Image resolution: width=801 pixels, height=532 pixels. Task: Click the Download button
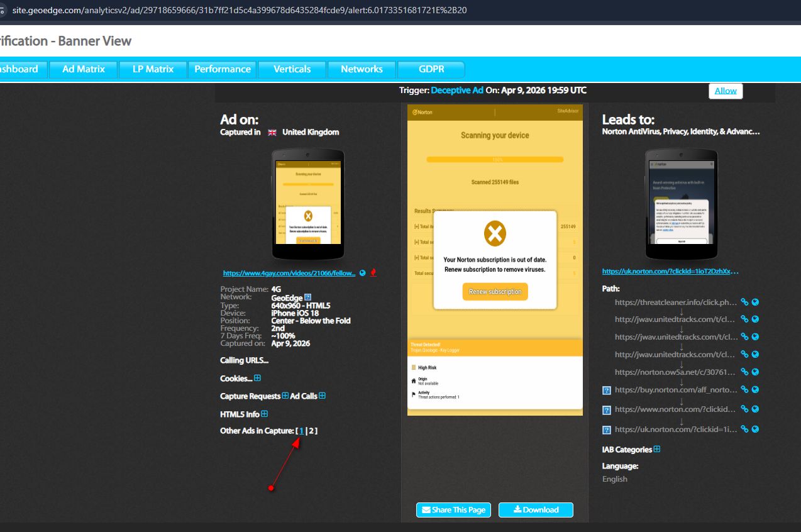pyautogui.click(x=536, y=510)
